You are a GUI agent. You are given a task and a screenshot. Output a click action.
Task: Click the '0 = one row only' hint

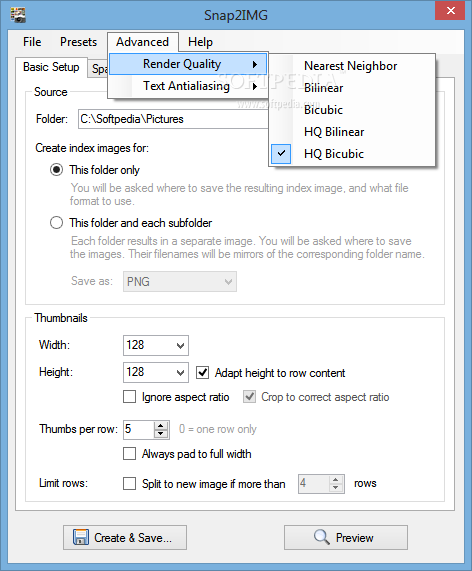click(x=217, y=429)
